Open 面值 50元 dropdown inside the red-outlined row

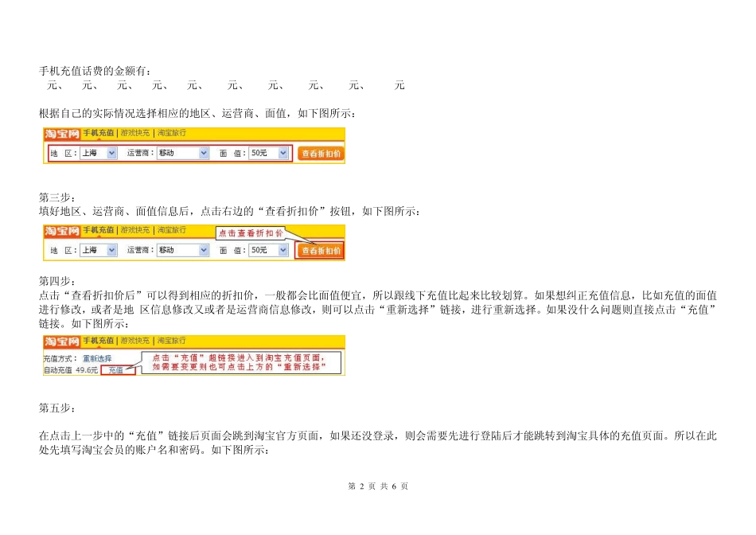(x=268, y=153)
